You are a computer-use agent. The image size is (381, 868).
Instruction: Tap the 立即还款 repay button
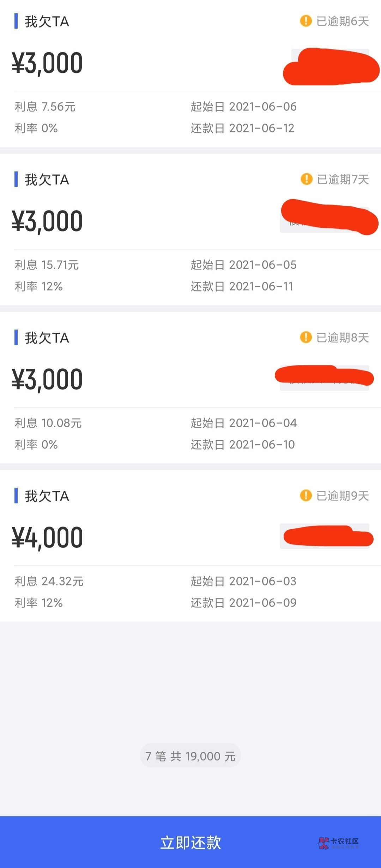pyautogui.click(x=190, y=842)
